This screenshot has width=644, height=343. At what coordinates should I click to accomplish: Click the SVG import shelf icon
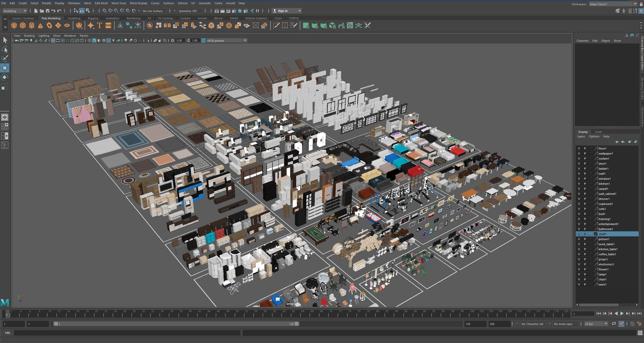tap(108, 25)
